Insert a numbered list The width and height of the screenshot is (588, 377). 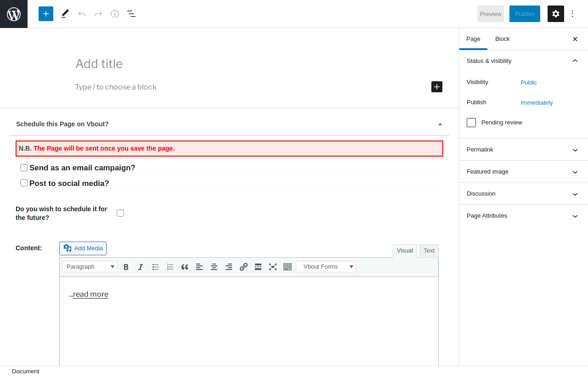170,267
